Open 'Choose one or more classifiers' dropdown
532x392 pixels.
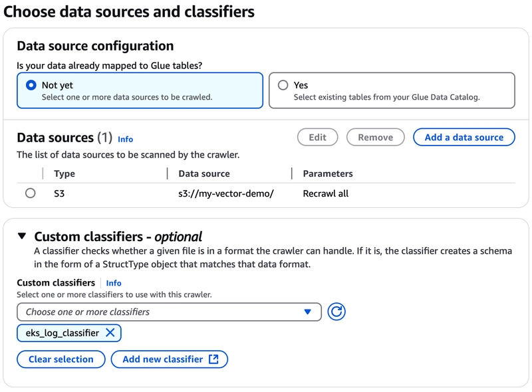169,312
